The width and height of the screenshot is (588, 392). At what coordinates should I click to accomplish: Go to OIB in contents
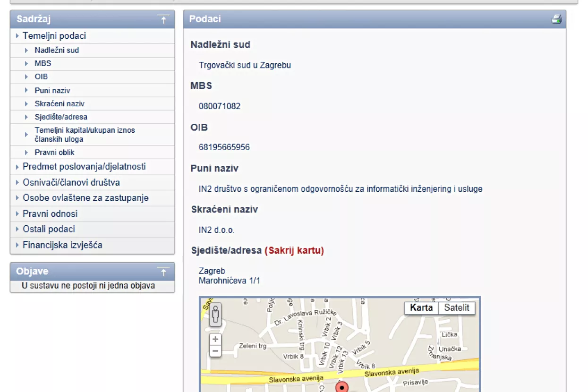click(x=42, y=77)
